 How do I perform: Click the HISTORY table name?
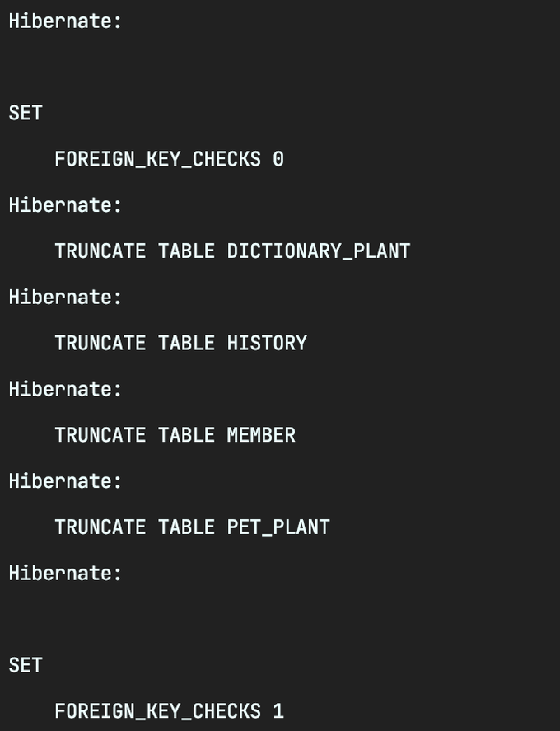[x=267, y=343]
